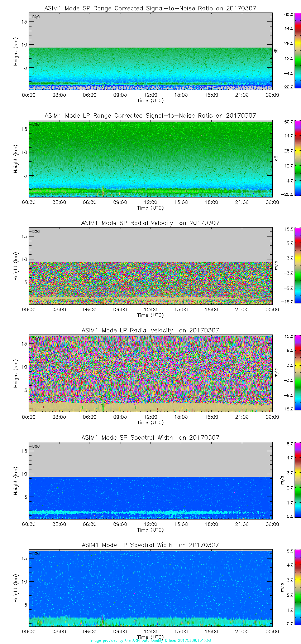Click the 'ASIM1 Mode SP Radial Velocity' title
This screenshot has width=301, height=644.
point(150,223)
